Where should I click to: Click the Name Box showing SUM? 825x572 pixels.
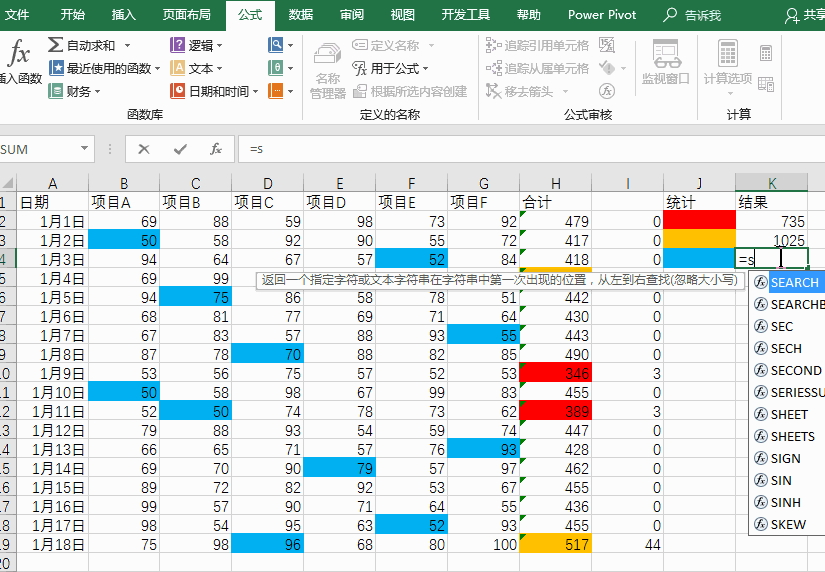click(x=39, y=149)
